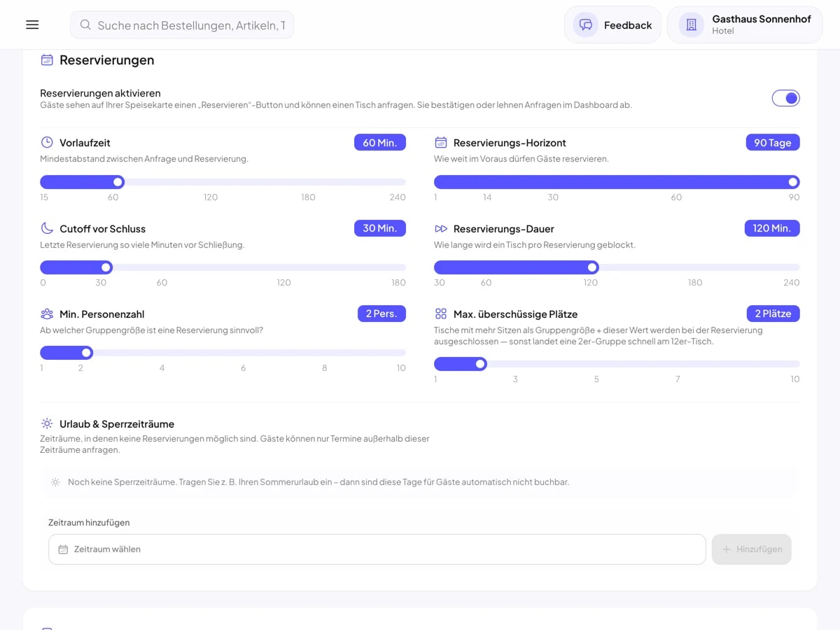
Task: Click the Cutoff vor Schluss moon icon
Action: pyautogui.click(x=47, y=229)
